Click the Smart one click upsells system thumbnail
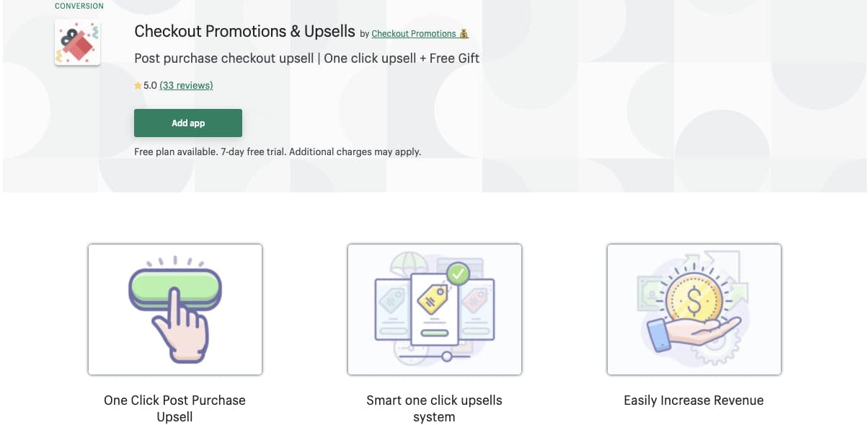This screenshot has width=868, height=425. click(434, 309)
